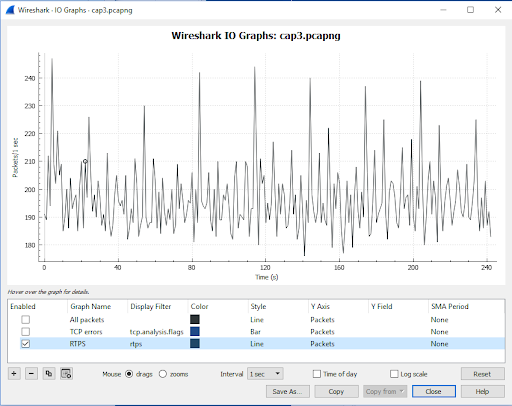
Task: Click the Enabled column header
Action: (37, 306)
